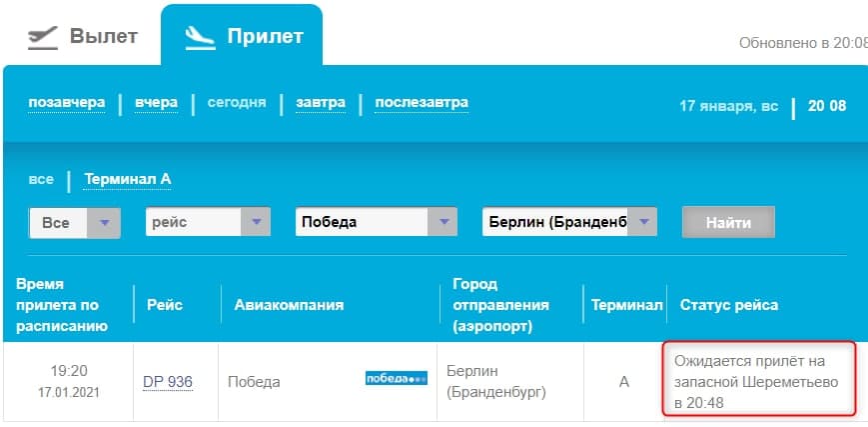
Task: Open flight DP 936 details
Action: (168, 382)
